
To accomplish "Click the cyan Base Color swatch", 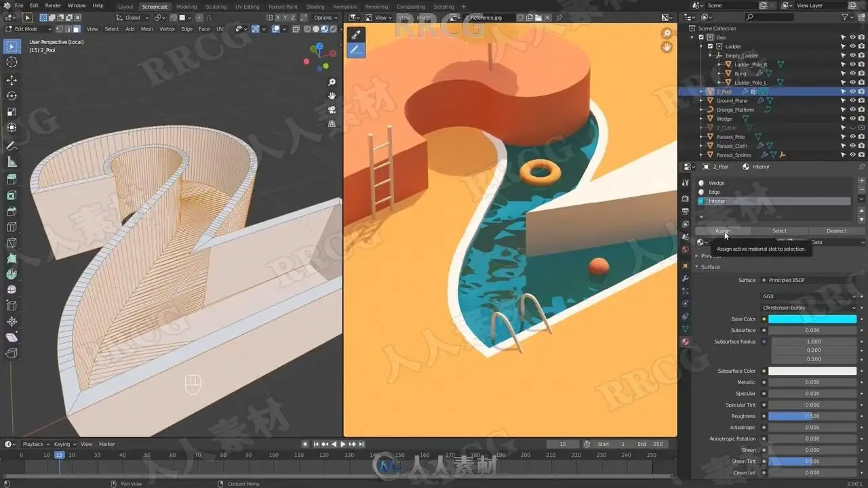I will pyautogui.click(x=812, y=319).
